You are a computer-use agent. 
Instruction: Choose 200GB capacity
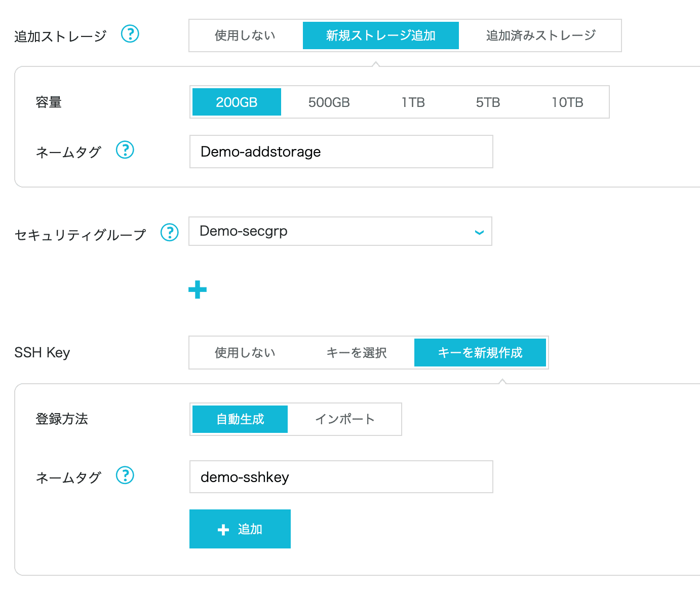237,102
